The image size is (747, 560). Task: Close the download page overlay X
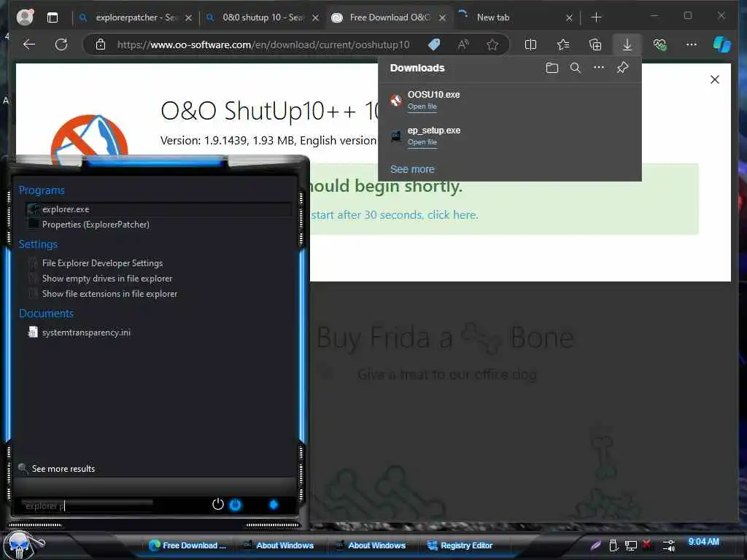point(715,79)
